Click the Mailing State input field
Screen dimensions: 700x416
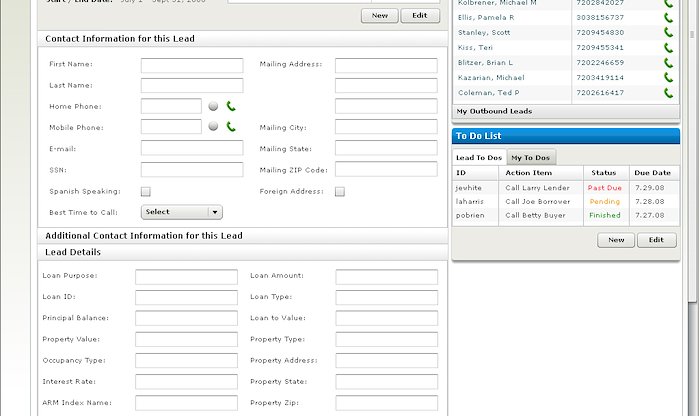(386, 148)
